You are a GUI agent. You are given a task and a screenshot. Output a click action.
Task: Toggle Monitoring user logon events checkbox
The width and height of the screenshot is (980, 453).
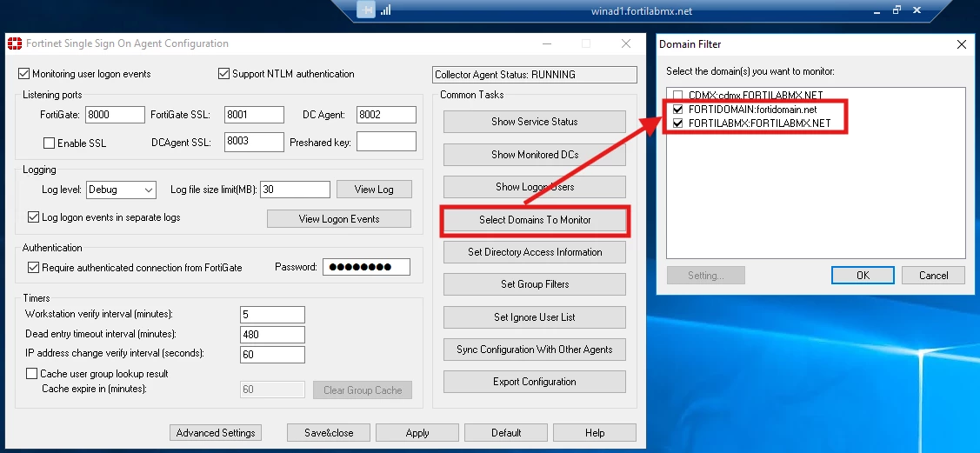pyautogui.click(x=24, y=74)
